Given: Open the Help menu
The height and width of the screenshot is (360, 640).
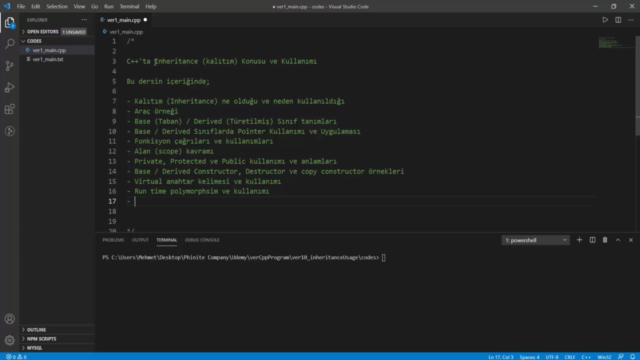Looking at the screenshot, I should [151, 7].
